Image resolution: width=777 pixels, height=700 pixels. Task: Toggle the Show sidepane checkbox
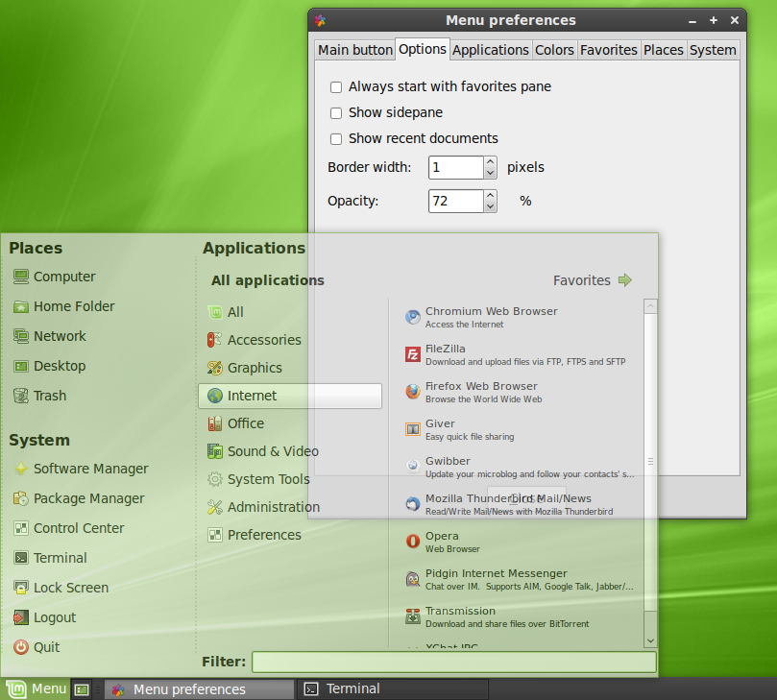(336, 113)
